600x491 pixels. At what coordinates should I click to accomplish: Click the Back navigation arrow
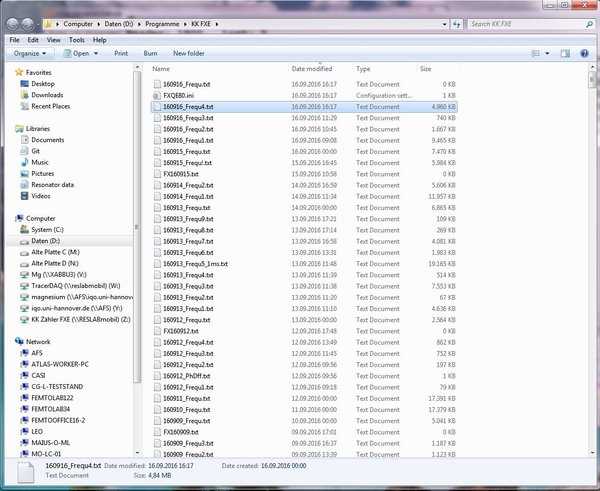13,24
